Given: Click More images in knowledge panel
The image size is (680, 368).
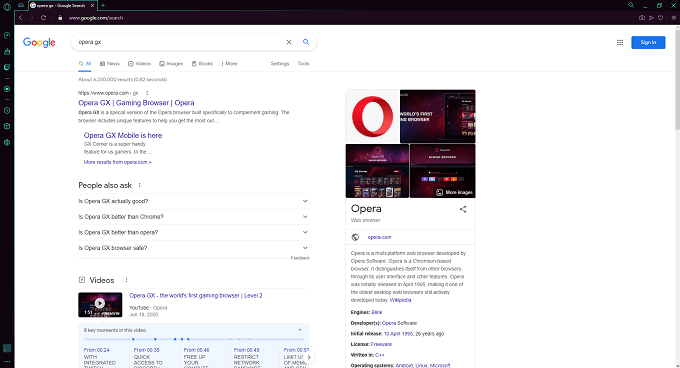Looking at the screenshot, I should pos(454,192).
